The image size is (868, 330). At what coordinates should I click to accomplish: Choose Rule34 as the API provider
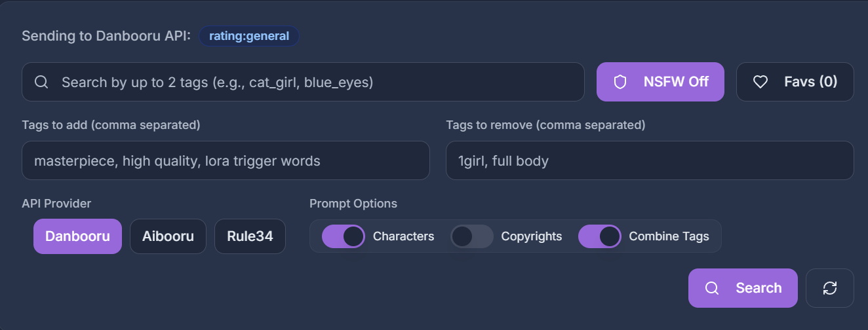[x=250, y=236]
